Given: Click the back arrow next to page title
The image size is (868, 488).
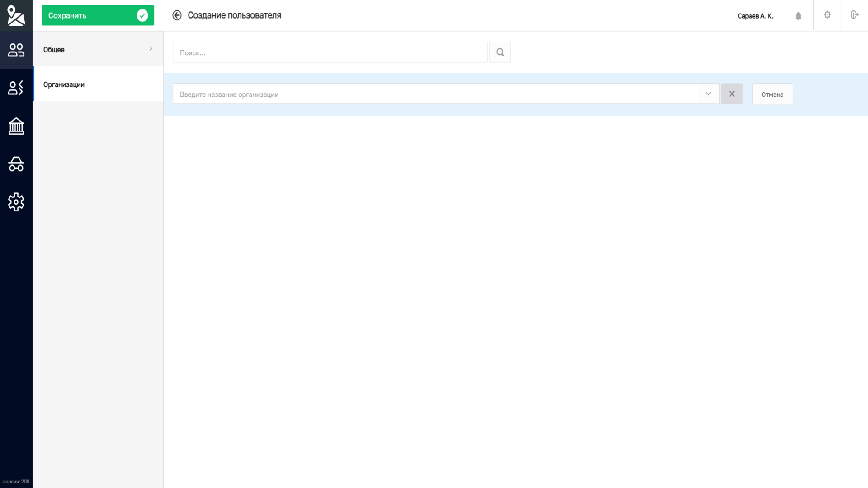Looking at the screenshot, I should (177, 15).
